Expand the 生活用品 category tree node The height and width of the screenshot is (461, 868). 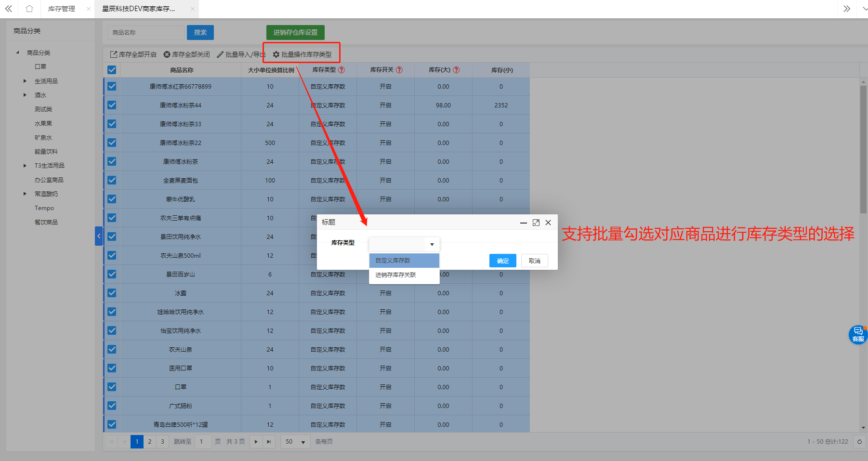tap(25, 81)
